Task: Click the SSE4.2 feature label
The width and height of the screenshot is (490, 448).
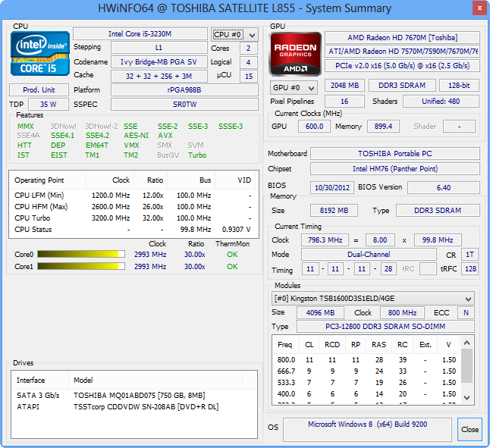Action: click(98, 136)
